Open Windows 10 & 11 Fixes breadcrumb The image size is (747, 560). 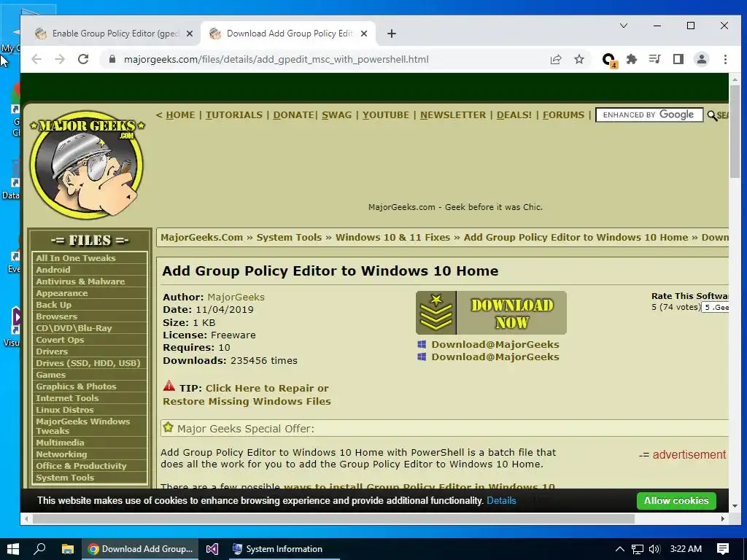[392, 238]
